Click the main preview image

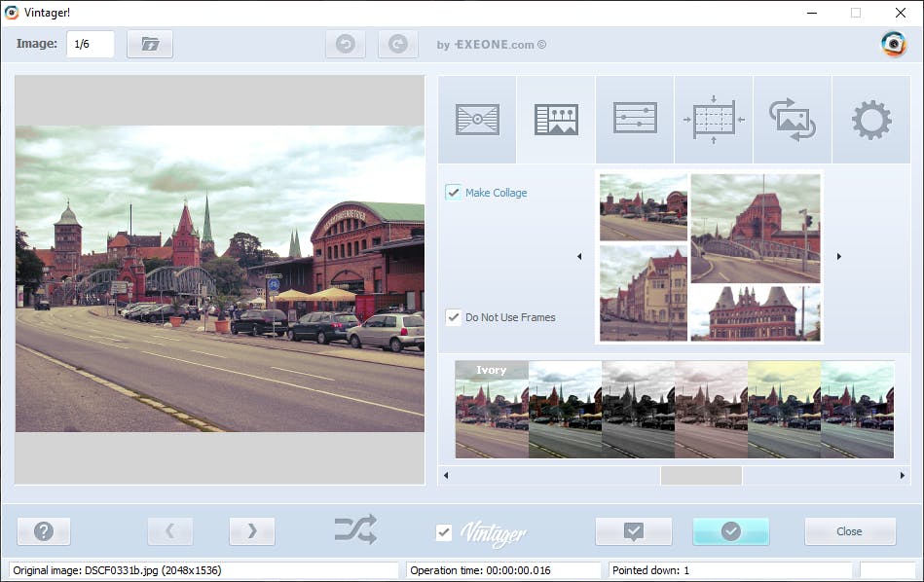[x=220, y=278]
